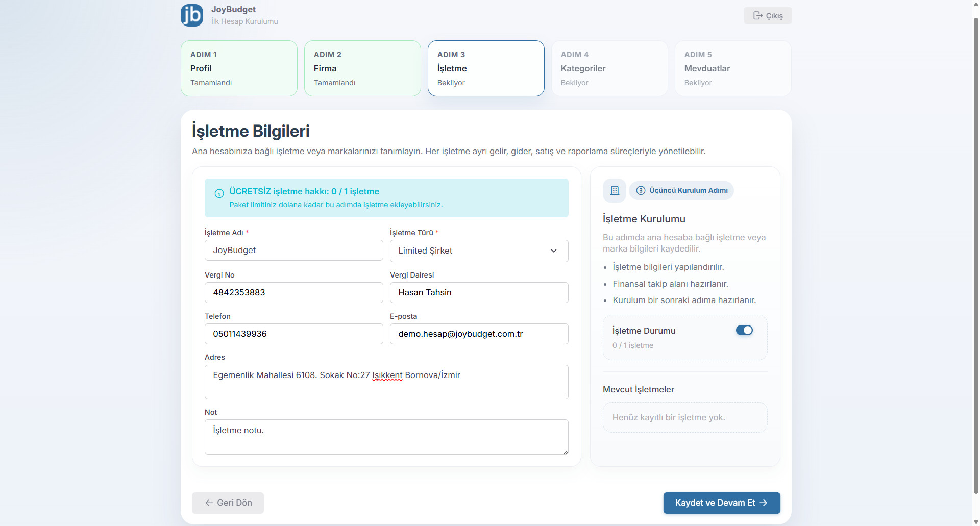Click '0 / 1 işletme' under İşletme Durumu
Screen dimensions: 980x526
coord(632,345)
